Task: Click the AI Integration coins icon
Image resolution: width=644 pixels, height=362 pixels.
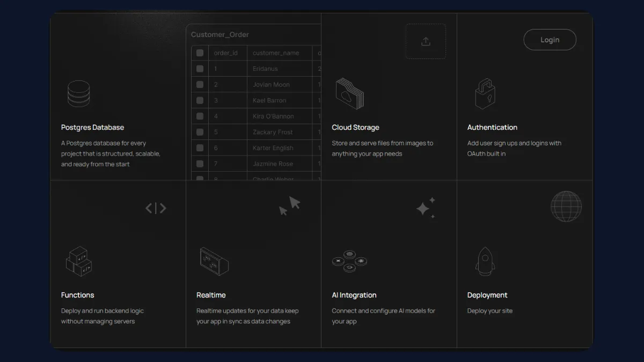Action: [349, 261]
